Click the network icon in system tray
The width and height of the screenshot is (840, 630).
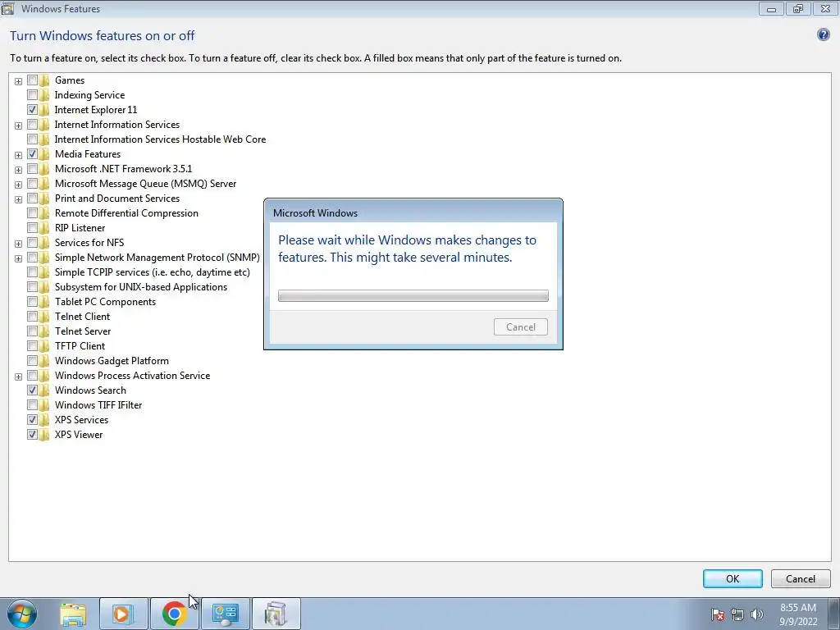tap(737, 614)
